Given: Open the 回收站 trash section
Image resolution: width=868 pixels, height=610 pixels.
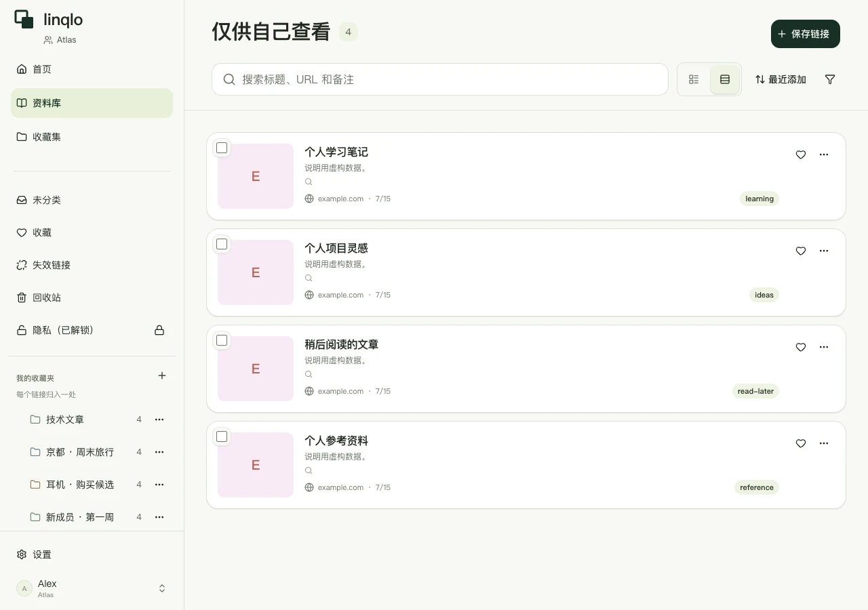Looking at the screenshot, I should 92,298.
